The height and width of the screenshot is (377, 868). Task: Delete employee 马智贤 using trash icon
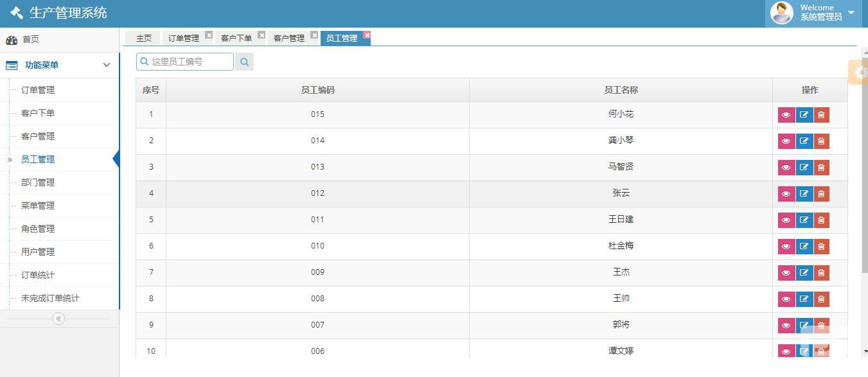[x=821, y=168]
